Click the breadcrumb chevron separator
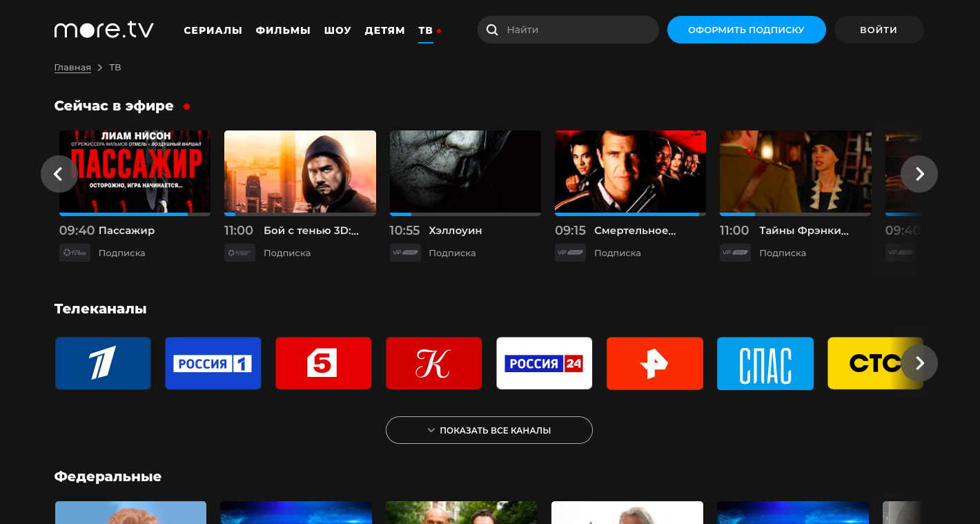The width and height of the screenshot is (980, 524). pyautogui.click(x=100, y=68)
